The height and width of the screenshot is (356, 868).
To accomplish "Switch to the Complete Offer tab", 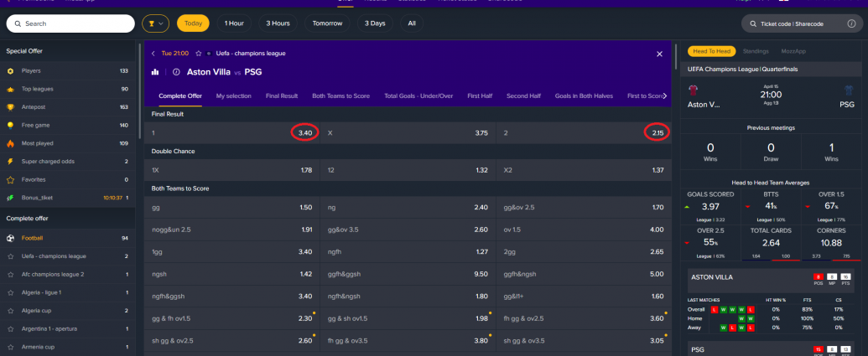I will 180,95.
